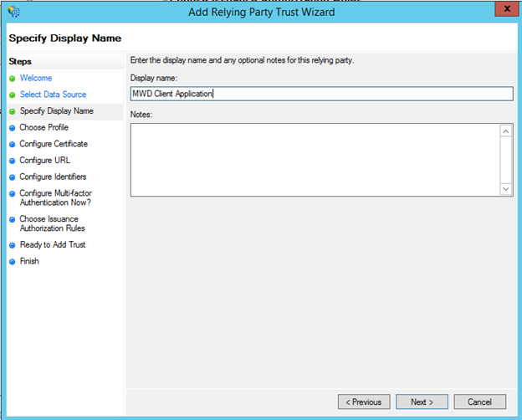Click the Notes scrollbar down arrow
Screen dimensions: 522x420
[505, 189]
